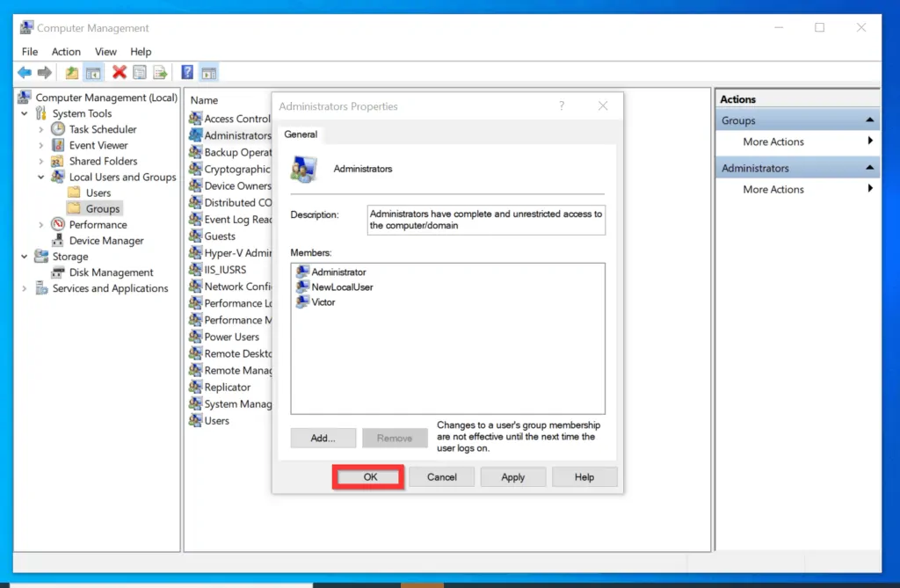
Task: Select the Guests group in the list
Action: pyautogui.click(x=219, y=236)
